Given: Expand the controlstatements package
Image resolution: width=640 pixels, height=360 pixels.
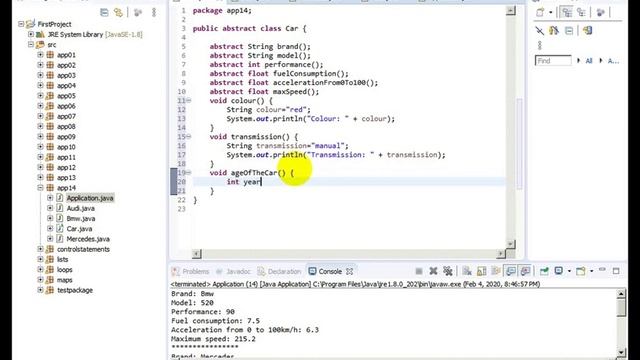Looking at the screenshot, I should [x=40, y=249].
